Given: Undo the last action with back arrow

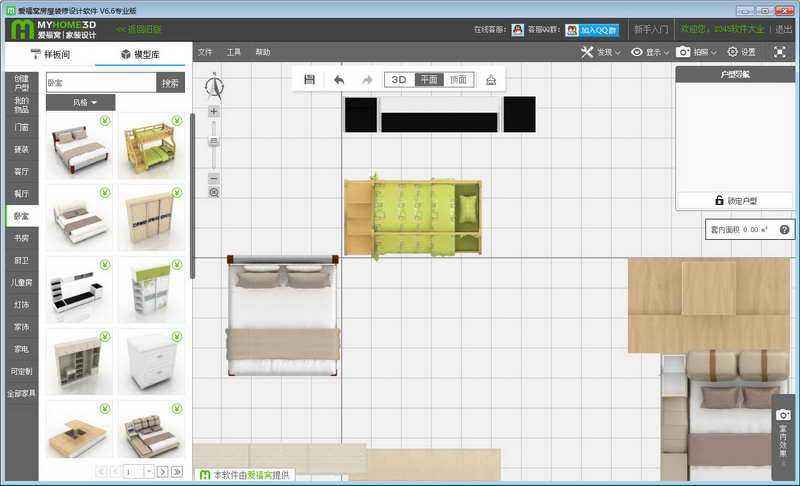Looking at the screenshot, I should 339,80.
